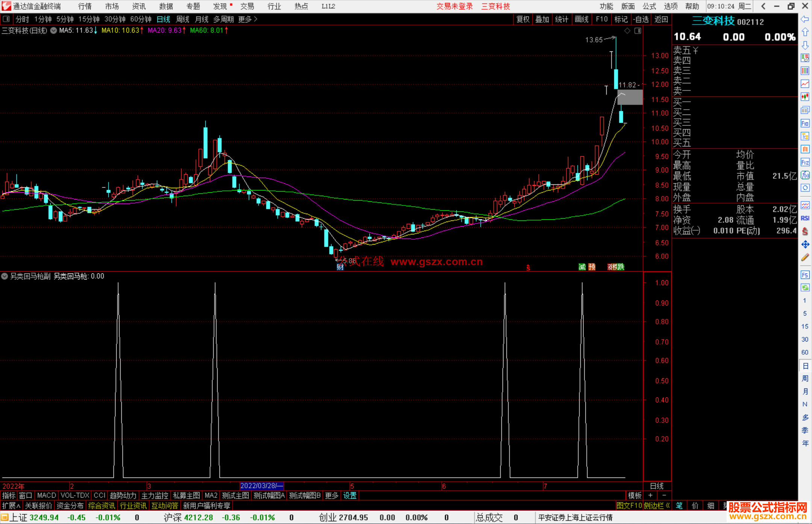The height and width of the screenshot is (524, 812).
Task: Click the red S dollar icon in sidebar
Action: point(805,231)
